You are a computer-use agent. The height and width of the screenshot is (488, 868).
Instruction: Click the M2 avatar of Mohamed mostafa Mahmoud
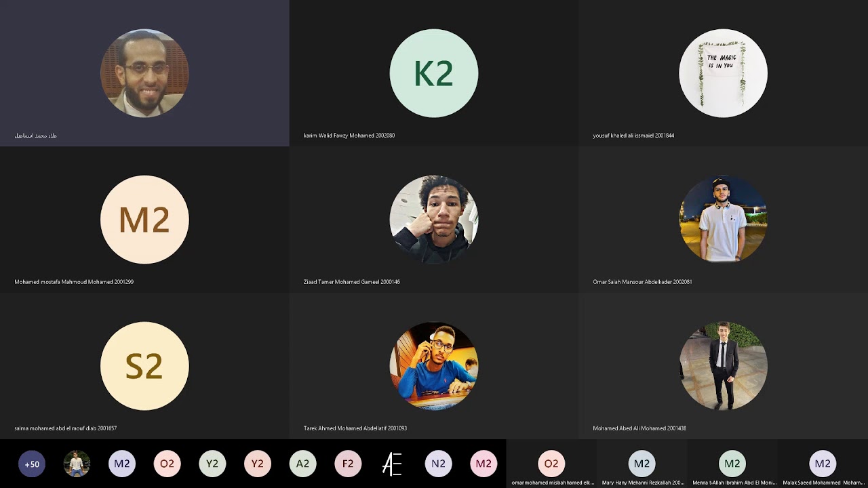tap(144, 220)
